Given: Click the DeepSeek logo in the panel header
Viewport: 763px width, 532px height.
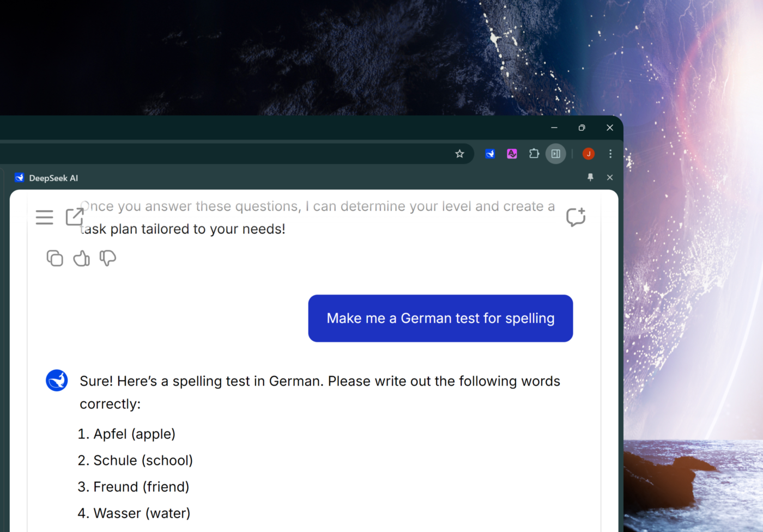Looking at the screenshot, I should 20,178.
